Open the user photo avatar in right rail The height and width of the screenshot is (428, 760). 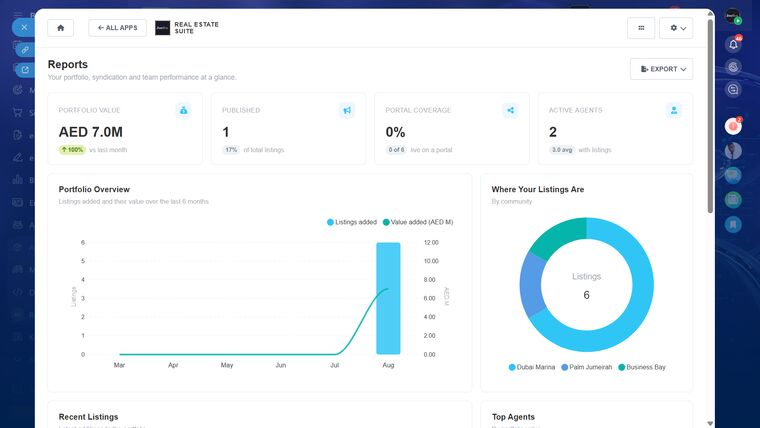(x=733, y=150)
